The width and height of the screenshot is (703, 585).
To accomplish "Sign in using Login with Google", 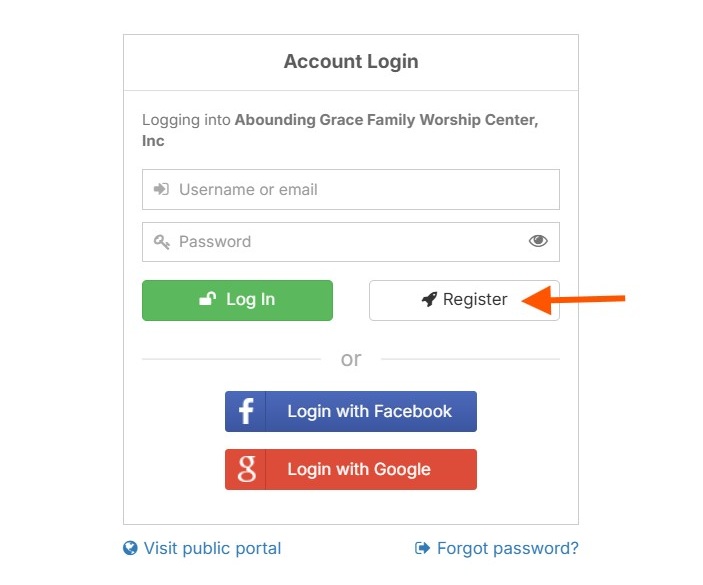I will click(x=351, y=469).
